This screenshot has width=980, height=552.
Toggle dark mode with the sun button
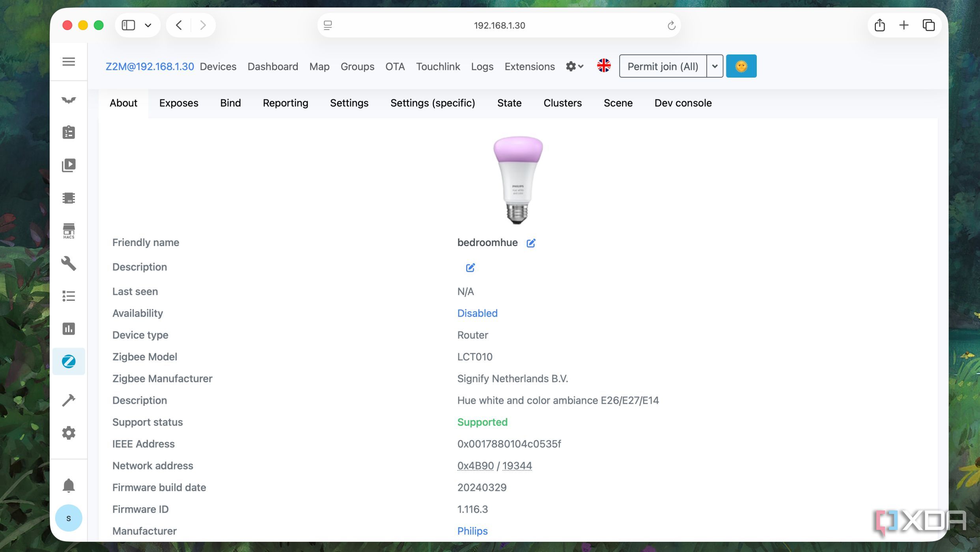741,66
